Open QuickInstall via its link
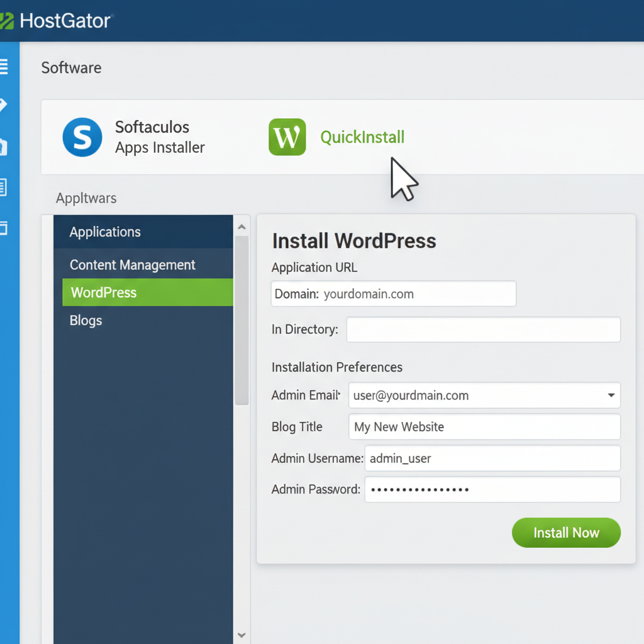 [x=362, y=137]
